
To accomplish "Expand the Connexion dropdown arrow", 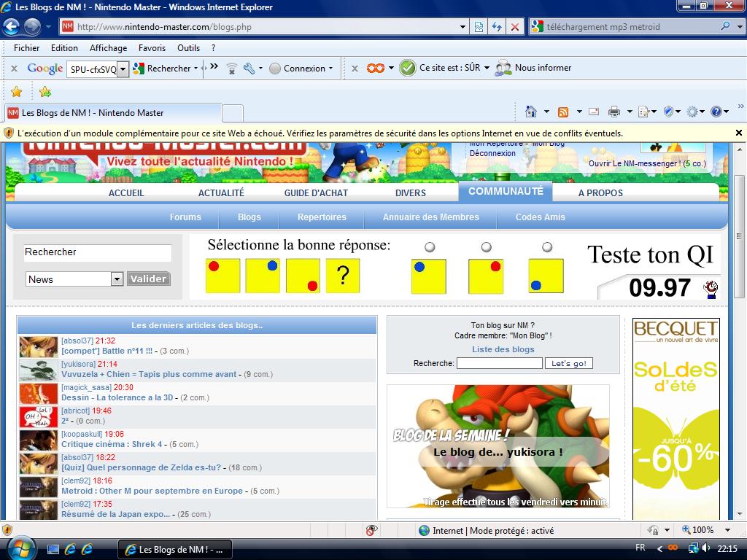I will pyautogui.click(x=330, y=68).
